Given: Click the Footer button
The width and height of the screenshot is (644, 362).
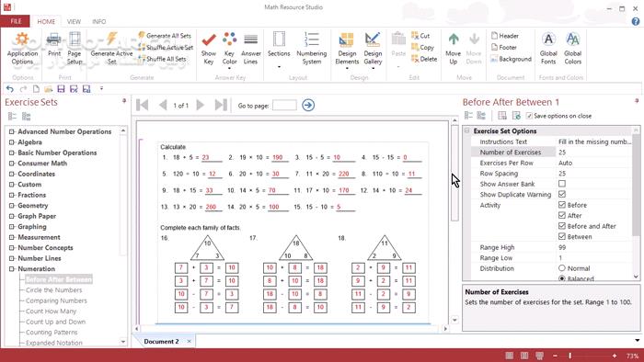Looking at the screenshot, I should point(504,47).
